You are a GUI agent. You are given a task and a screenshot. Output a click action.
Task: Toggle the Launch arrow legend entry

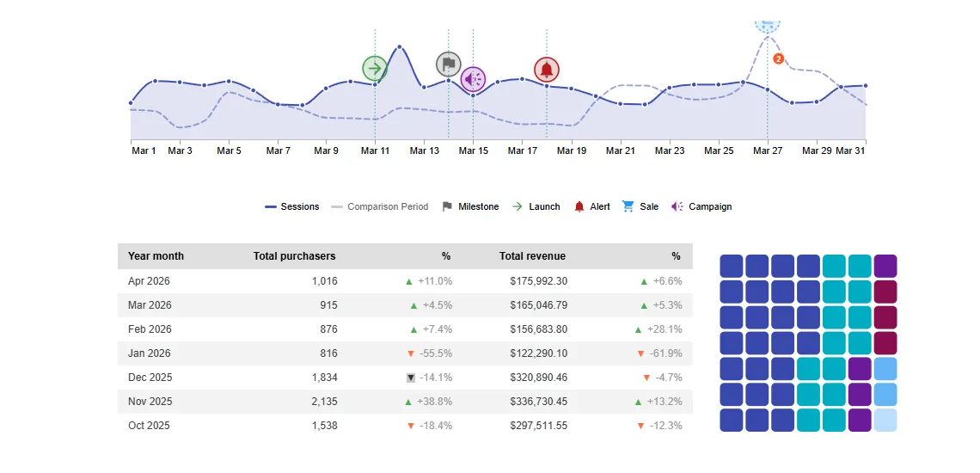click(536, 206)
